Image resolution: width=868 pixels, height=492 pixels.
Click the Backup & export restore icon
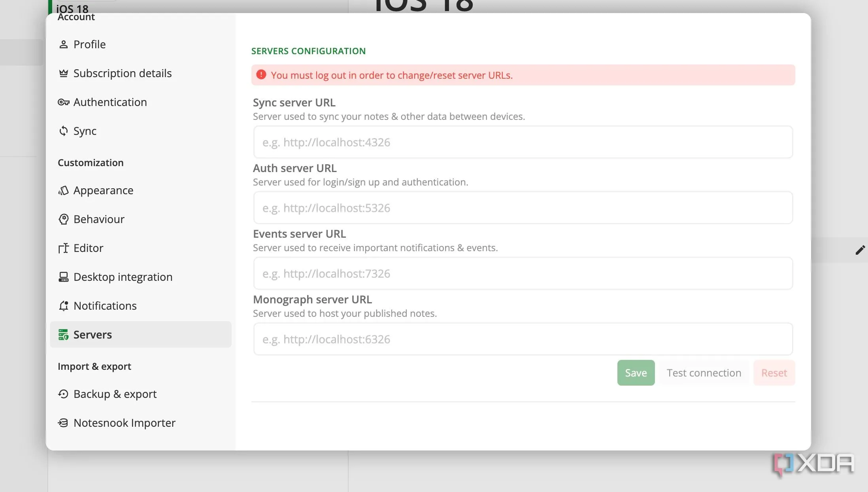click(x=63, y=394)
